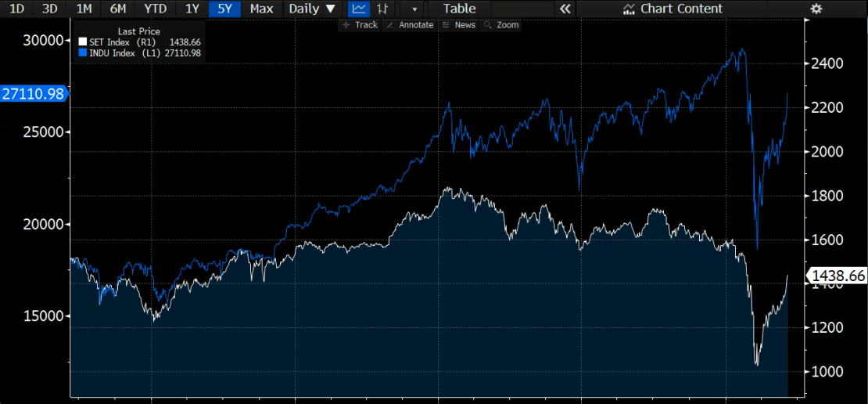
Task: Click the blue INDU Index legend swatch
Action: tap(83, 52)
